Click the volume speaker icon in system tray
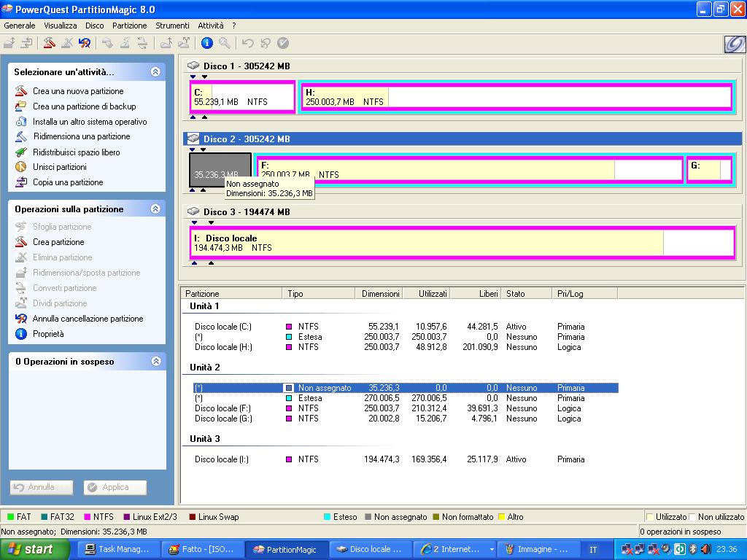 [705, 549]
